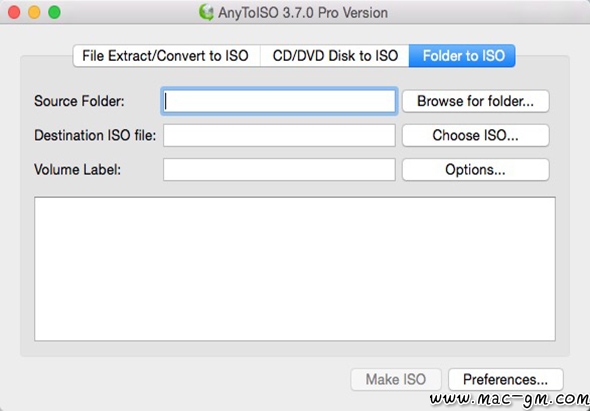The image size is (590, 411).
Task: Open the CD/DVD Disk to ISO tab
Action: pyautogui.click(x=335, y=56)
